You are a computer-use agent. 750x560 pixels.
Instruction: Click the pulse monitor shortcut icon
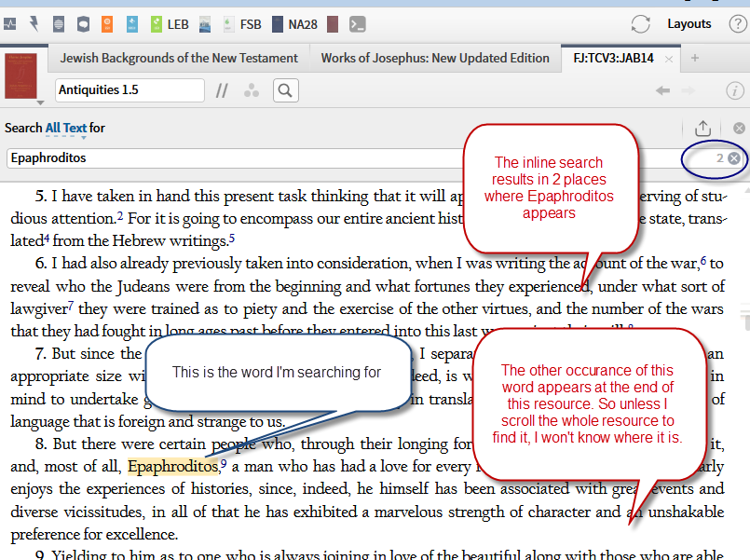(9, 23)
